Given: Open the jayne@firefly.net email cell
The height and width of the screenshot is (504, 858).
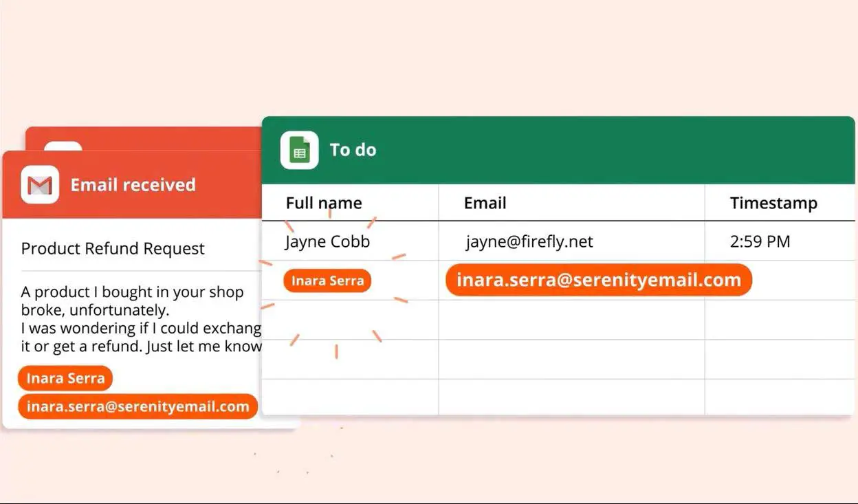Looking at the screenshot, I should pos(529,242).
